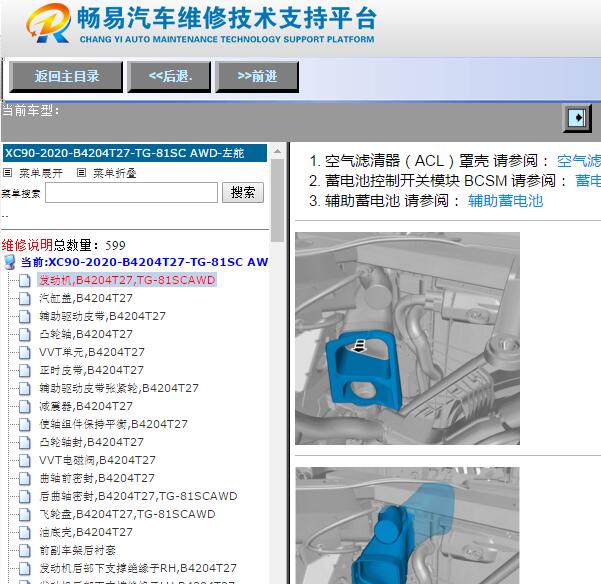Click document icon beside 凸轮轴,B4204T27

(x=25, y=335)
